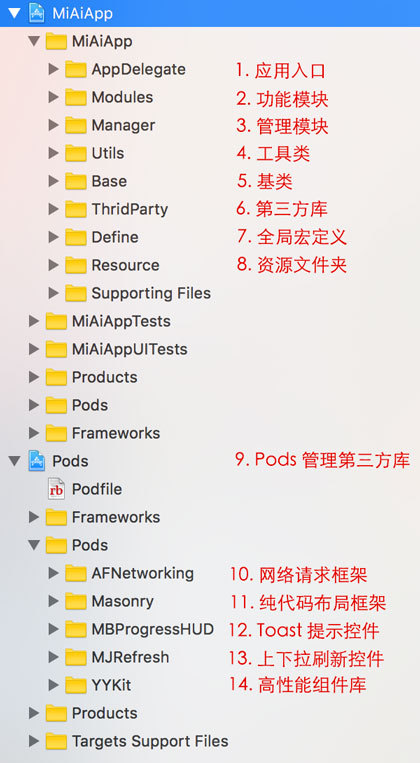Select the MiAiAppUITests row label
The image size is (420, 763).
tap(129, 349)
